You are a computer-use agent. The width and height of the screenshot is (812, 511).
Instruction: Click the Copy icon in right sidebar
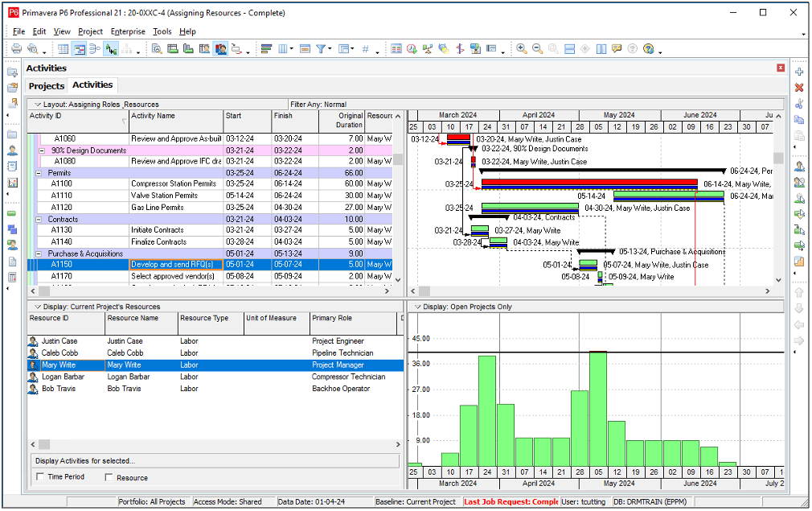[799, 120]
